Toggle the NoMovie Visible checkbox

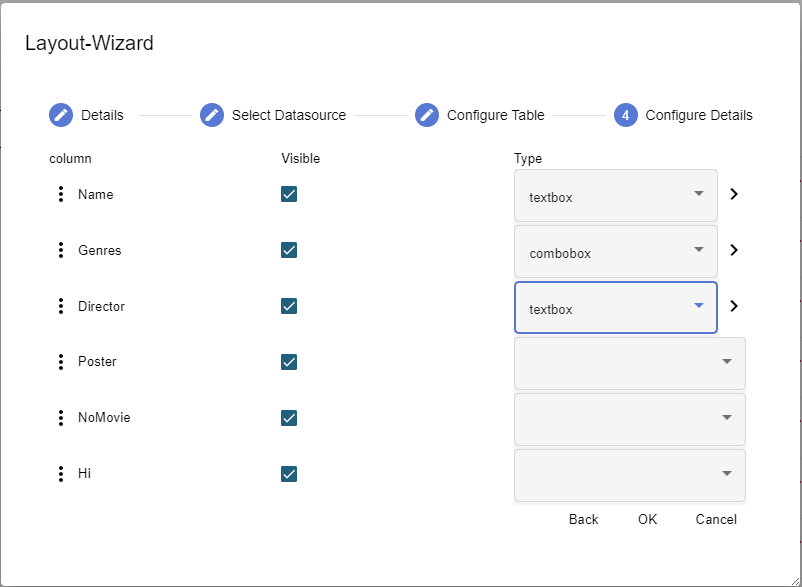289,417
